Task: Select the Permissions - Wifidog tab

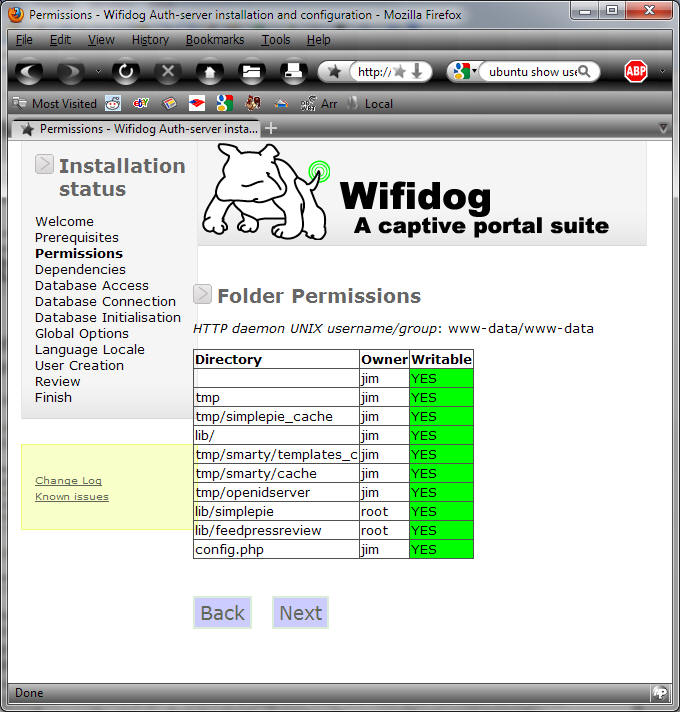Action: (136, 129)
